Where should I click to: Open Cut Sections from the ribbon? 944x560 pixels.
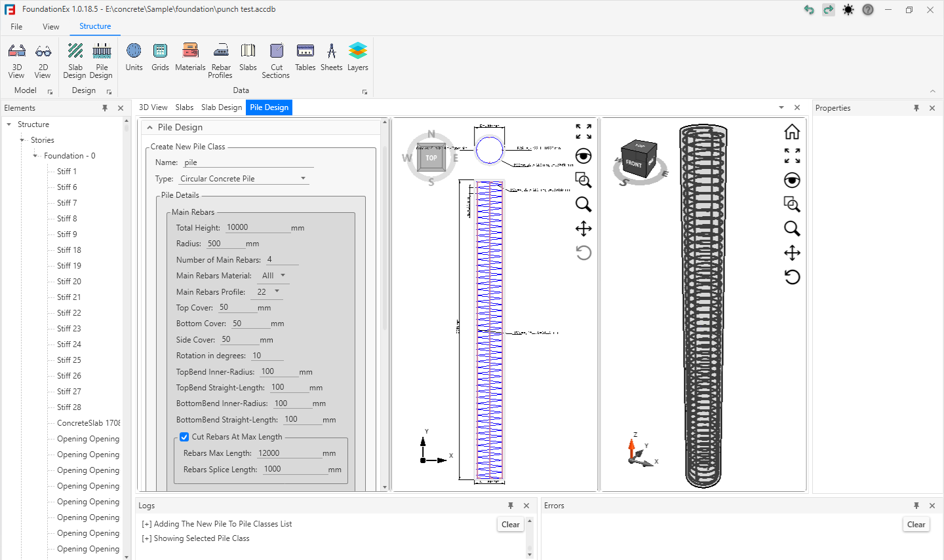(276, 60)
